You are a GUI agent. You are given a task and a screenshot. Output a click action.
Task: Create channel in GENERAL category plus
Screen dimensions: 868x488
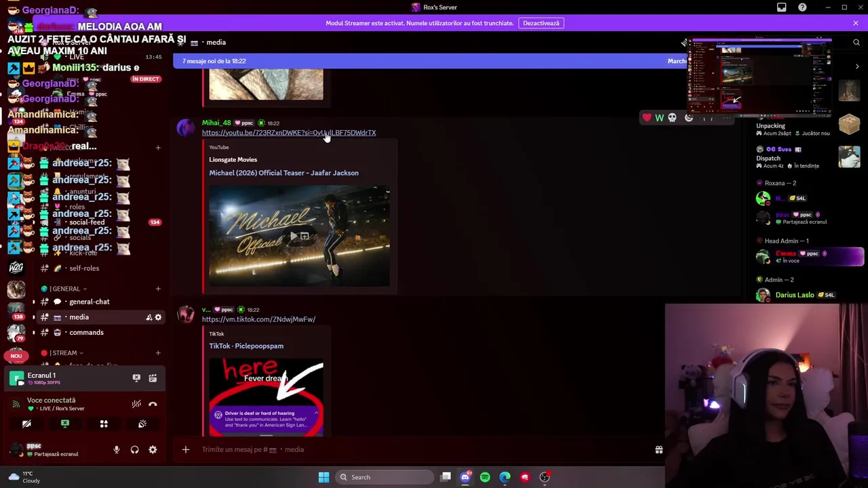(x=158, y=289)
